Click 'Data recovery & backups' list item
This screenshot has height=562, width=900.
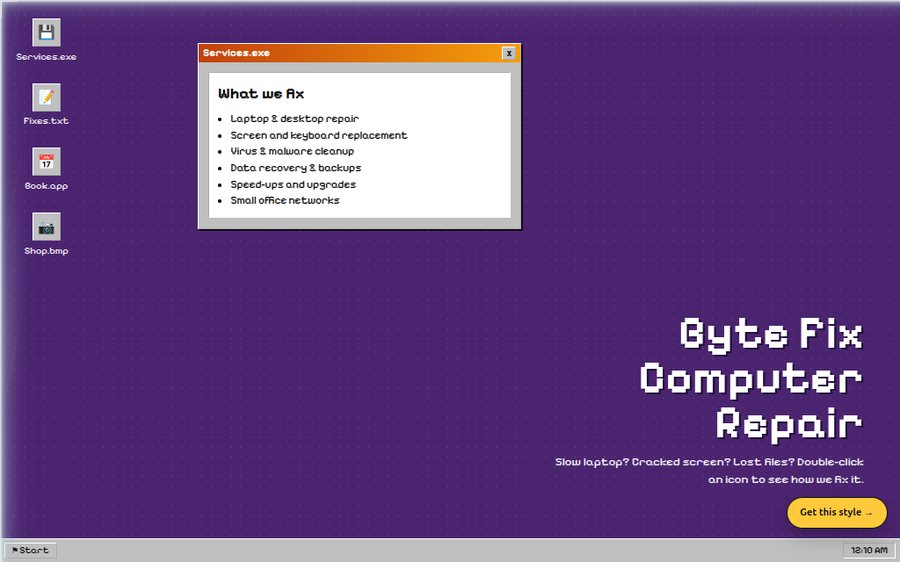tap(296, 168)
